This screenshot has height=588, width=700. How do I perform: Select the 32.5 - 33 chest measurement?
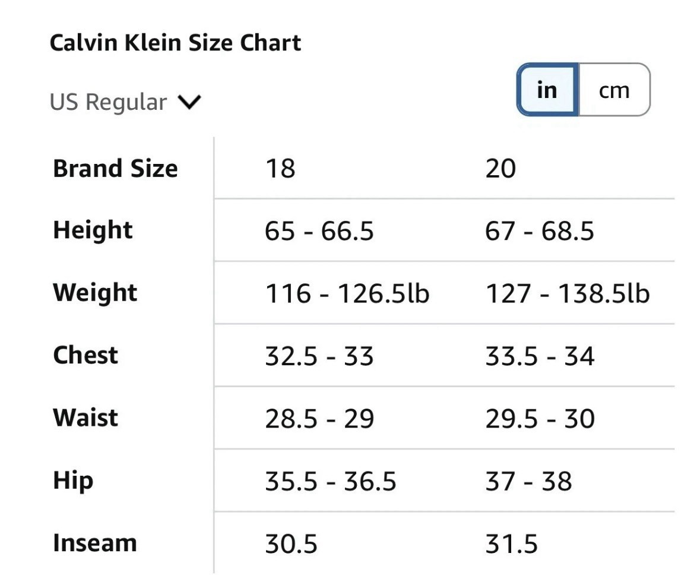point(319,356)
